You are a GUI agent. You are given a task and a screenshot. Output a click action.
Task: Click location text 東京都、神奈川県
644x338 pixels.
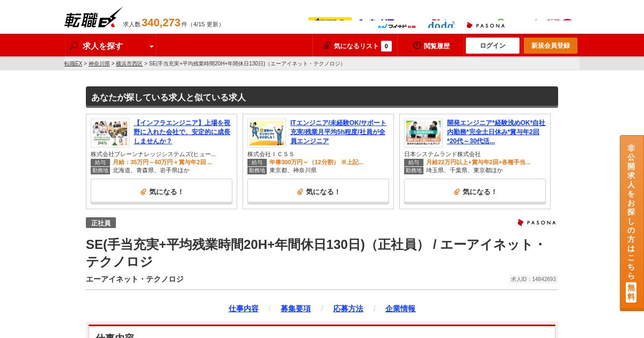point(293,170)
